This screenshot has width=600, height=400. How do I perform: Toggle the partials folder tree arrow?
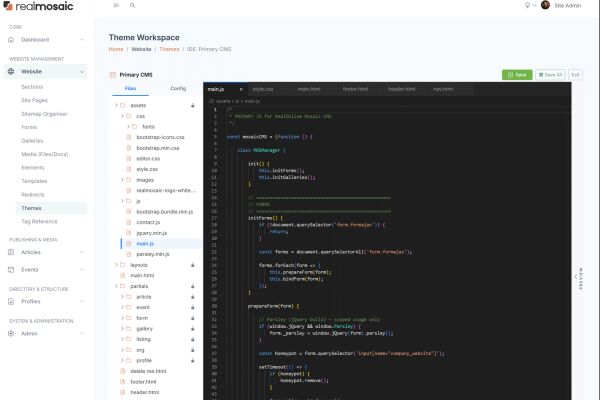point(116,286)
